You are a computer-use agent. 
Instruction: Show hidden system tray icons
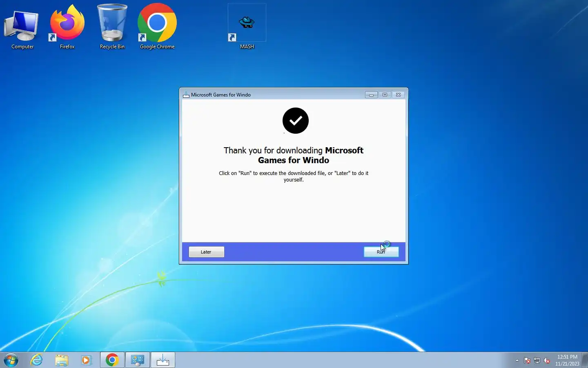(x=517, y=361)
